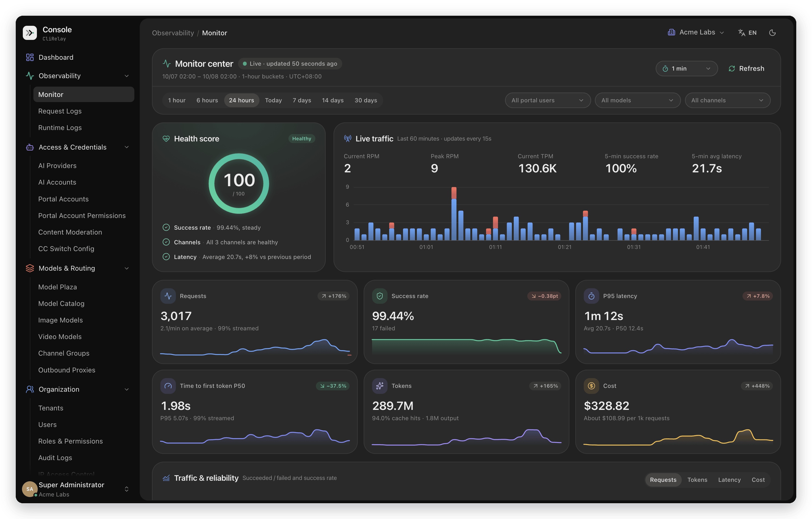The width and height of the screenshot is (812, 519).
Task: Click the Healthy status badge
Action: click(302, 139)
